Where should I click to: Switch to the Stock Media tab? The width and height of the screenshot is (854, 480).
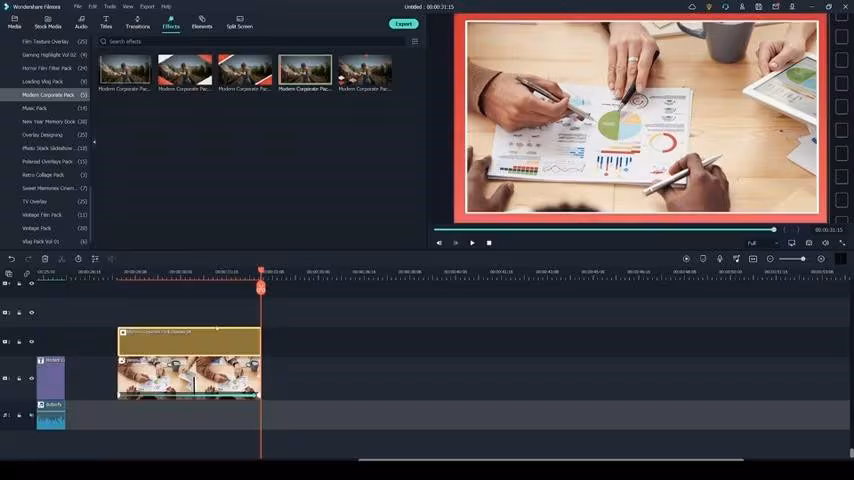pos(48,22)
